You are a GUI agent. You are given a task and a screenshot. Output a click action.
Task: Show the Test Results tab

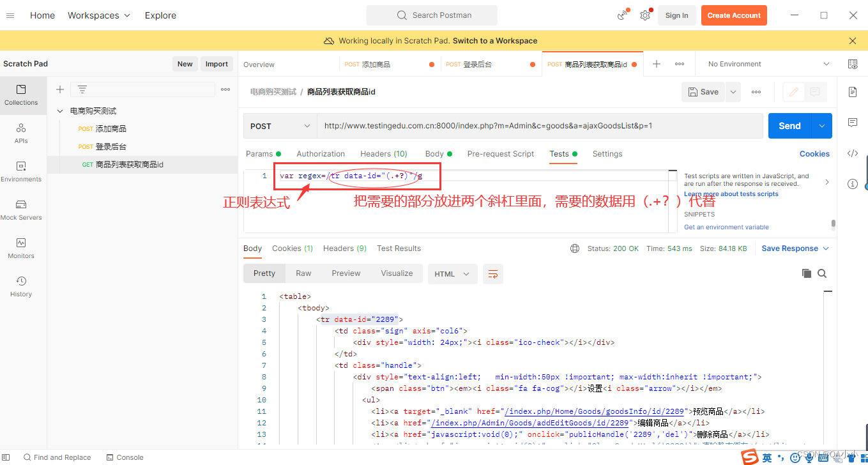pyautogui.click(x=399, y=248)
